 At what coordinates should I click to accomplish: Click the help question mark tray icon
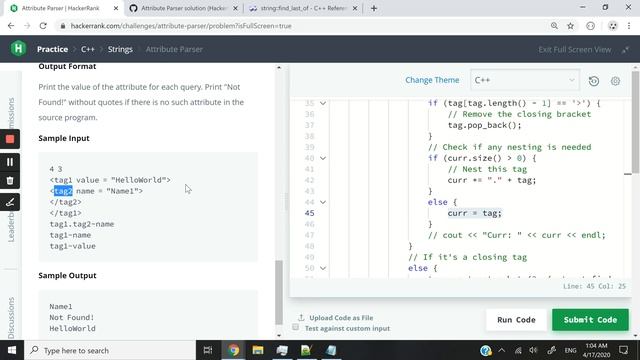(485, 350)
